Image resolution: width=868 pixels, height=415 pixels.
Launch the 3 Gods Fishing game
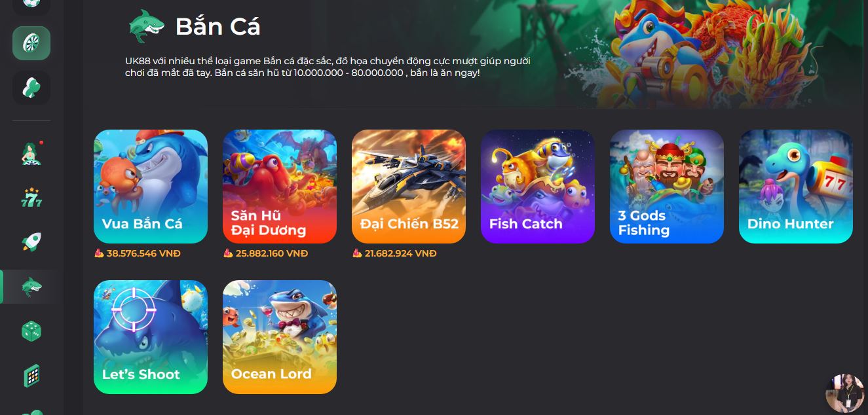(667, 187)
